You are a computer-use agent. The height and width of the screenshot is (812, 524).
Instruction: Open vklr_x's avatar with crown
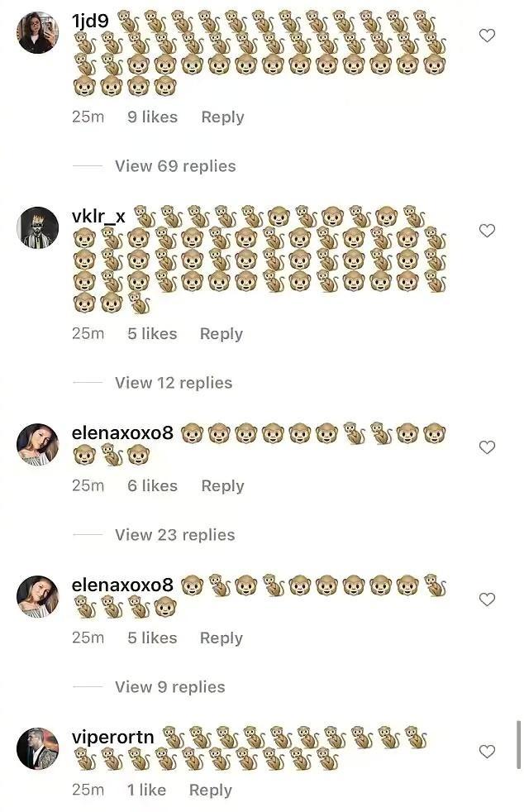pyautogui.click(x=38, y=228)
